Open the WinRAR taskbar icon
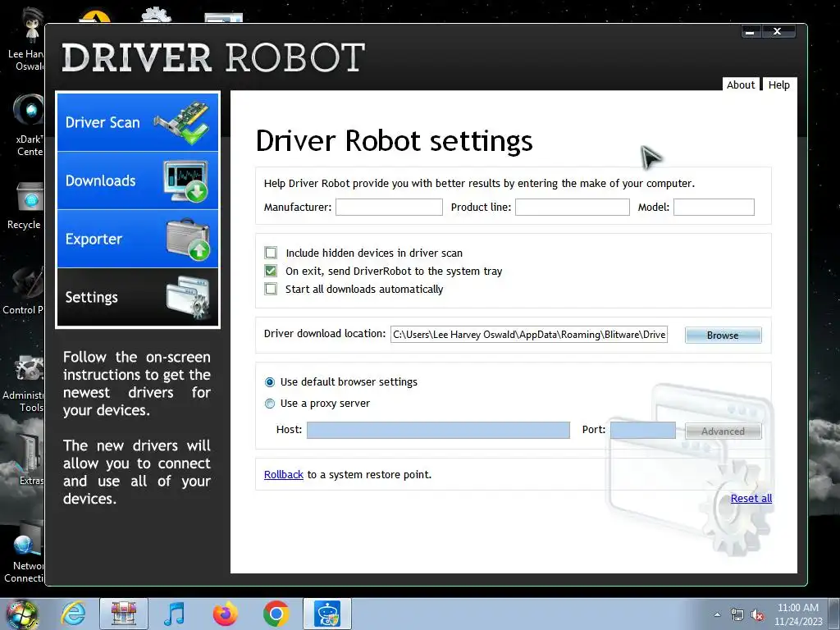Image resolution: width=840 pixels, height=630 pixels. [x=124, y=614]
